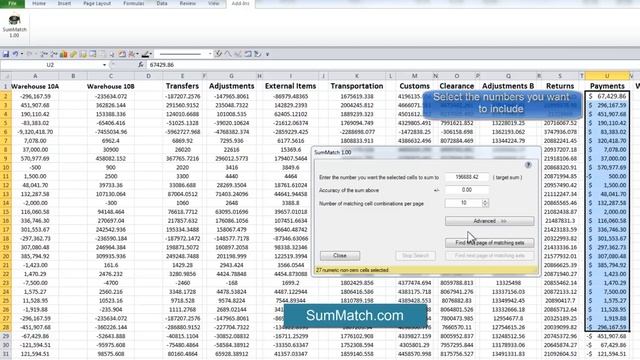Select row 15 header
This screenshot has width=640, height=360.
pyautogui.click(x=6, y=212)
